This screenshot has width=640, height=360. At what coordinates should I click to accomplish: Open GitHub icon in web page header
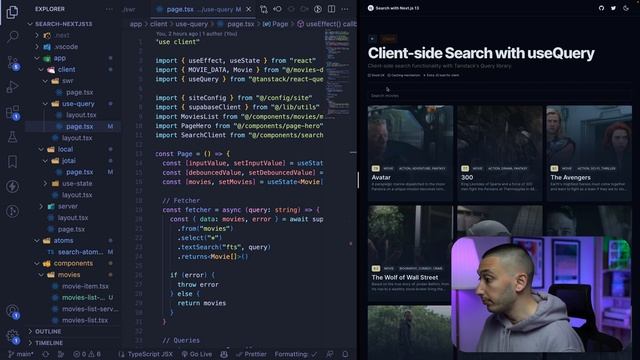click(x=601, y=8)
